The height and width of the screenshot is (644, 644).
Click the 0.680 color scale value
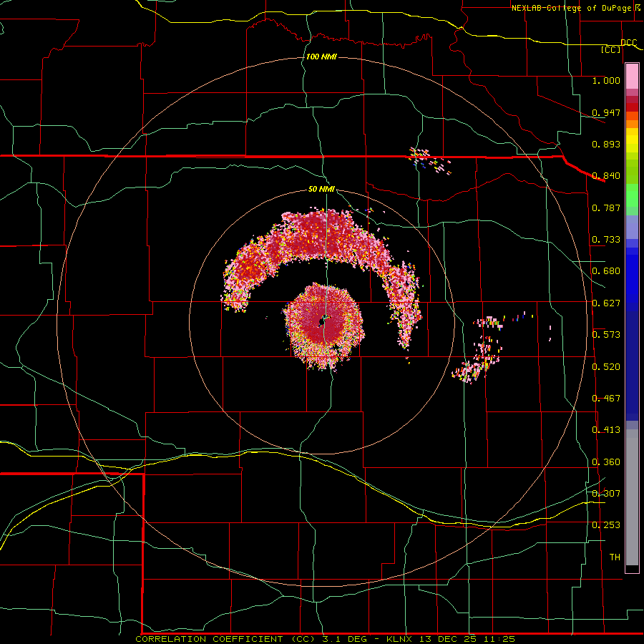606,271
